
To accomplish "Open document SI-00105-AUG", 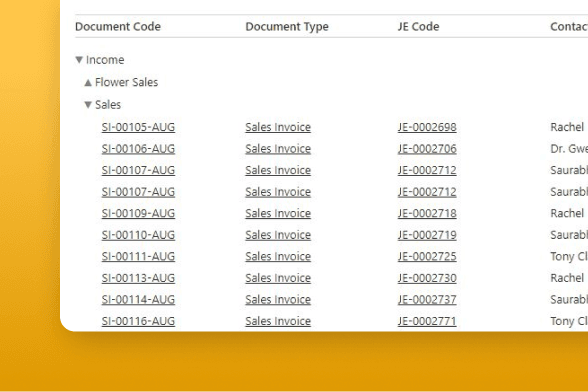I will click(138, 127).
